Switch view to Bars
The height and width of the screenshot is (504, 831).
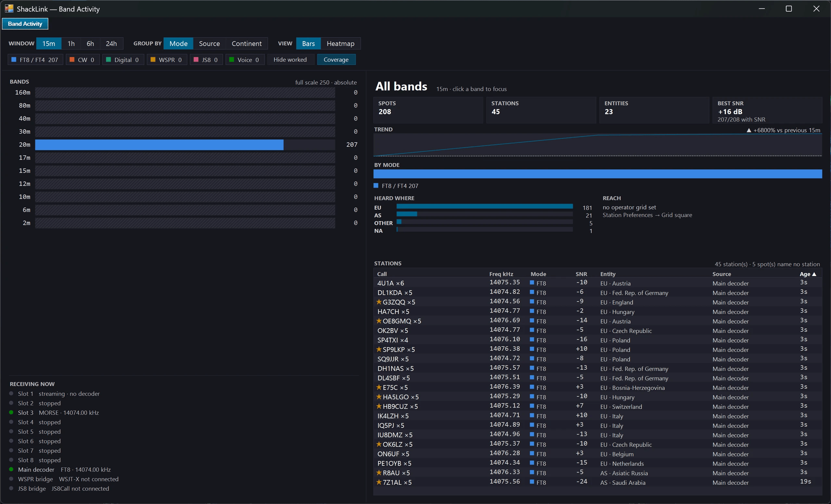point(308,43)
